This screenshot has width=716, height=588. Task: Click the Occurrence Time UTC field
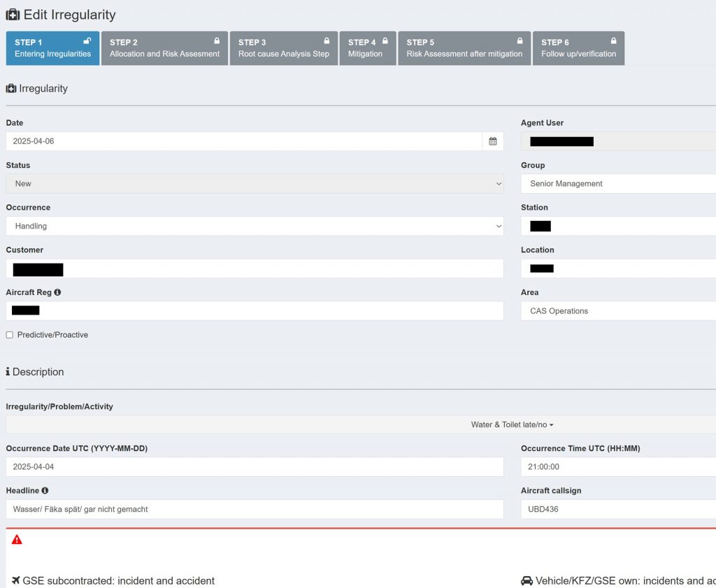(618, 467)
